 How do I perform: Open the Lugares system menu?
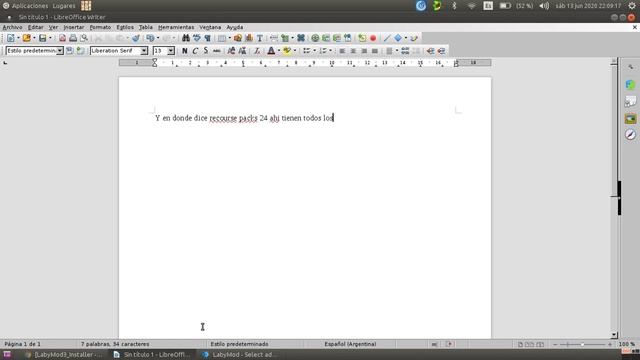(x=64, y=6)
